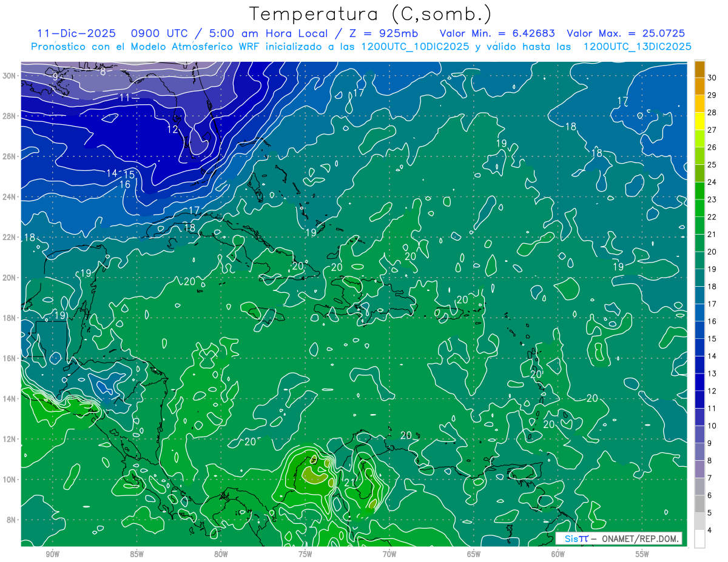Click the "55W" longitude axis label
The image size is (728, 562).
click(642, 555)
